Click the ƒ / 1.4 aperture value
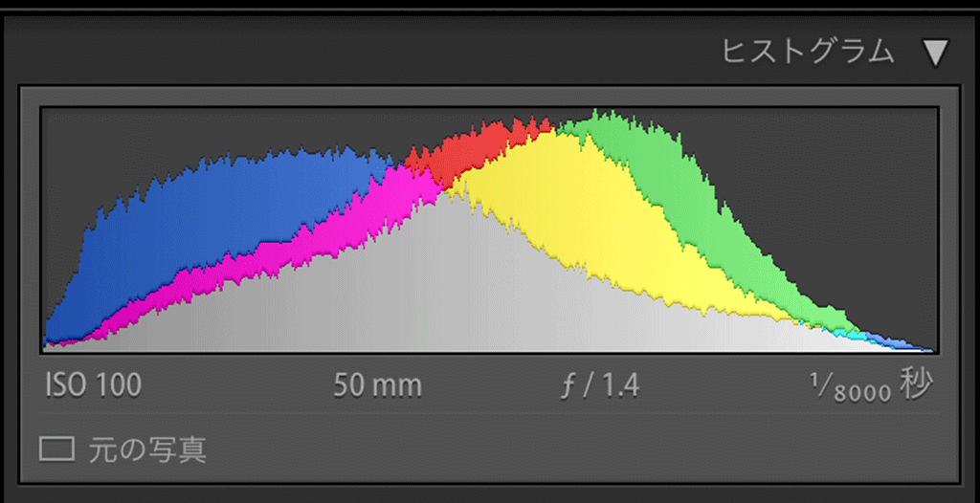This screenshot has height=503, width=980. 600,385
